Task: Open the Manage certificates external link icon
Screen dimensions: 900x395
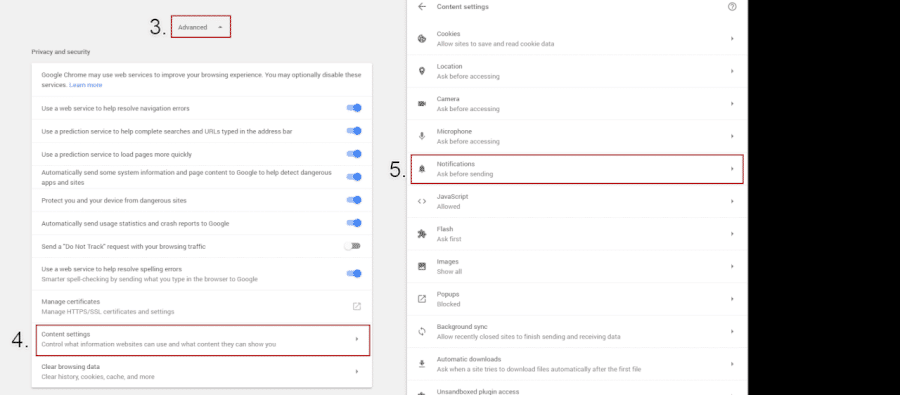Action: 356,306
